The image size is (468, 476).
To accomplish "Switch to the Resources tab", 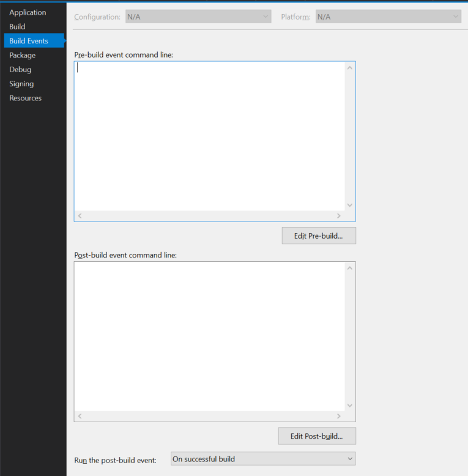I will click(x=26, y=98).
